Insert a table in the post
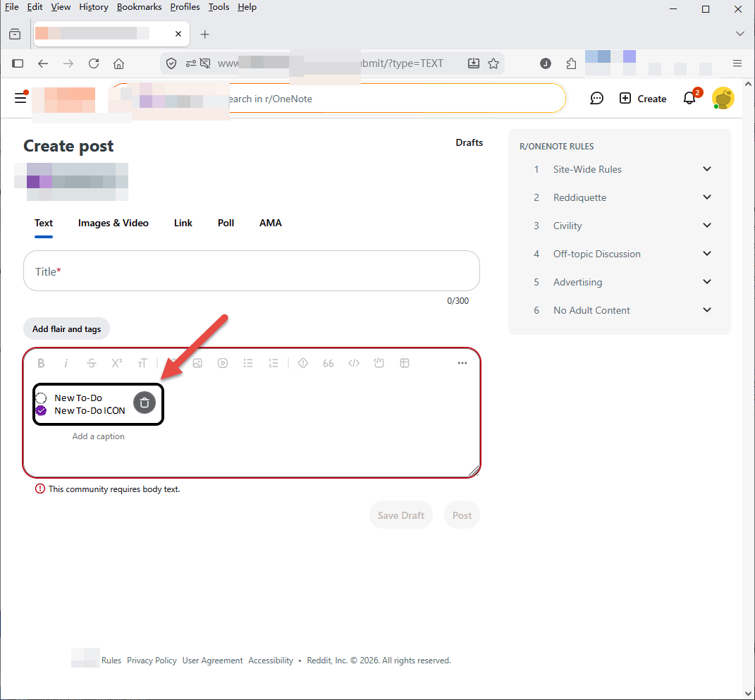This screenshot has height=700, width=755. tap(405, 363)
